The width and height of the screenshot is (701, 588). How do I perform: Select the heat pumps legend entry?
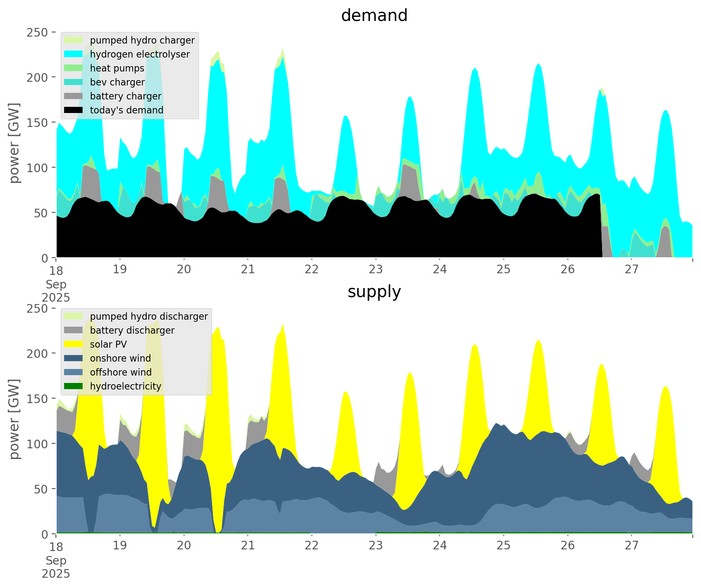117,68
